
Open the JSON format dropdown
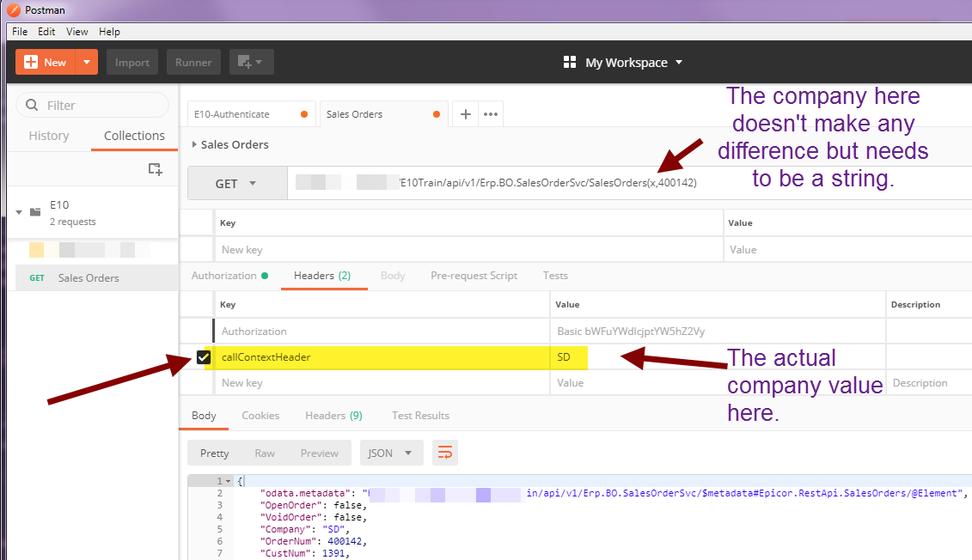392,453
